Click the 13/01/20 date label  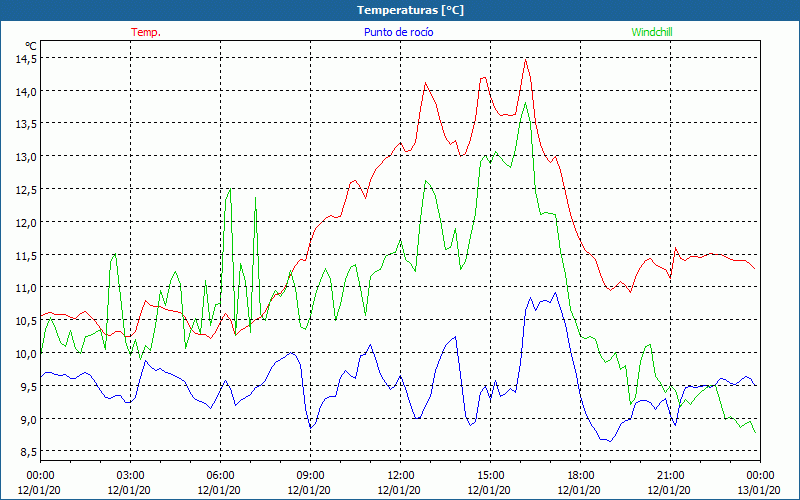[759, 490]
